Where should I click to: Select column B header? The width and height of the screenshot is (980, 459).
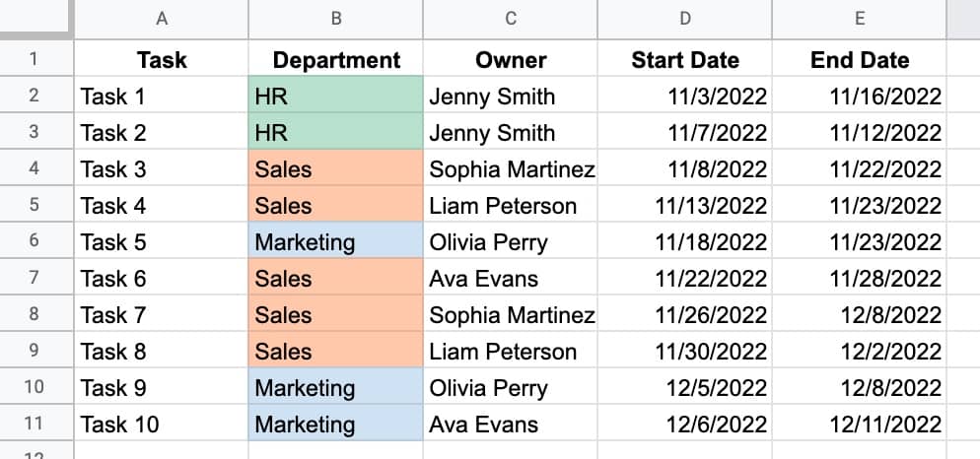click(335, 19)
